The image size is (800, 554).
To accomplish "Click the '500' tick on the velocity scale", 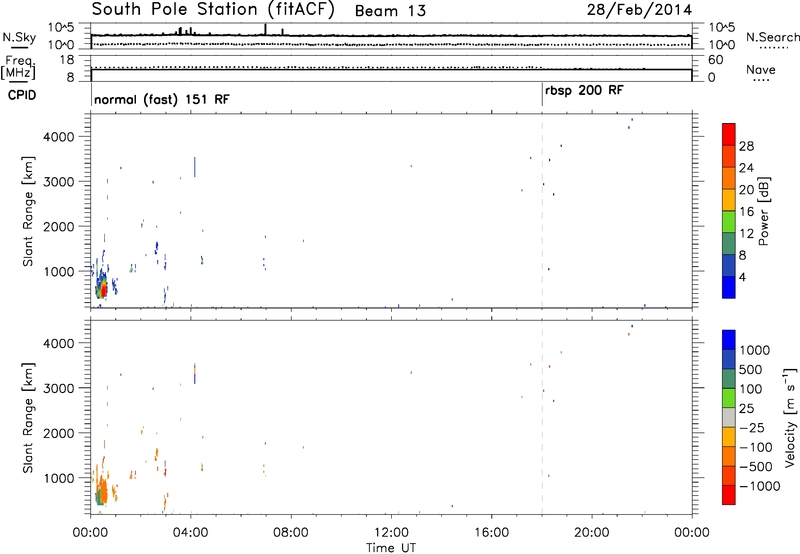I will (x=751, y=369).
